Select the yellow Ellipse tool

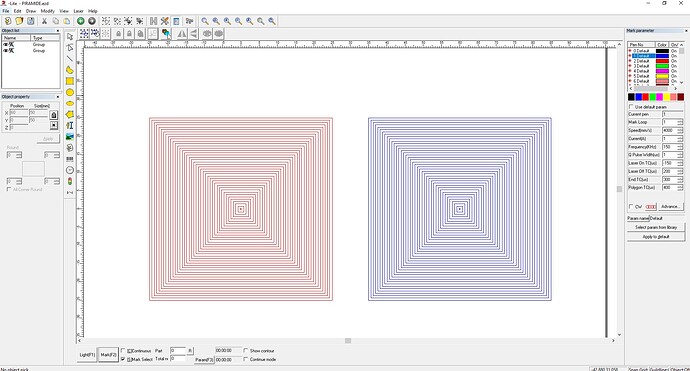(x=70, y=103)
